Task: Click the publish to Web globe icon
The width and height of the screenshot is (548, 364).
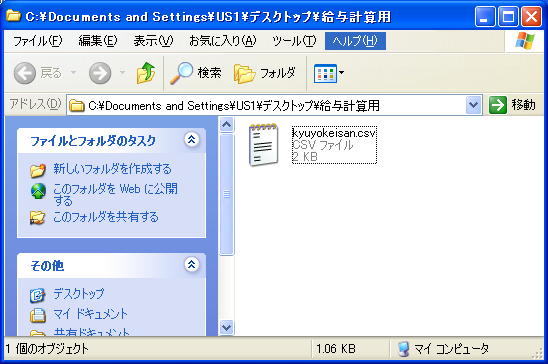Action: pyautogui.click(x=38, y=191)
